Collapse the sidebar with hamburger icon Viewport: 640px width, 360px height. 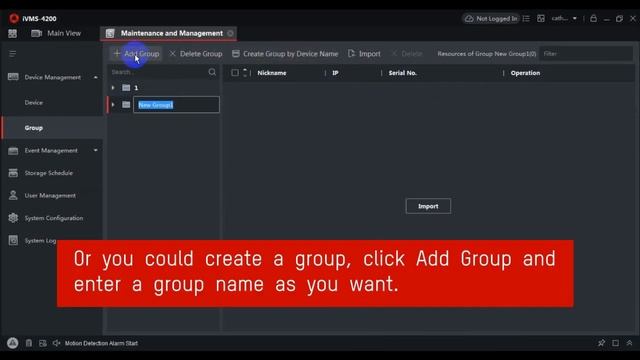click(13, 54)
